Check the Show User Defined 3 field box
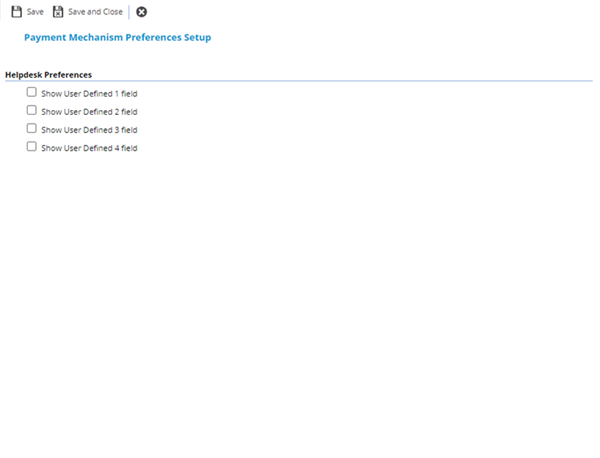600x458 pixels. point(31,128)
